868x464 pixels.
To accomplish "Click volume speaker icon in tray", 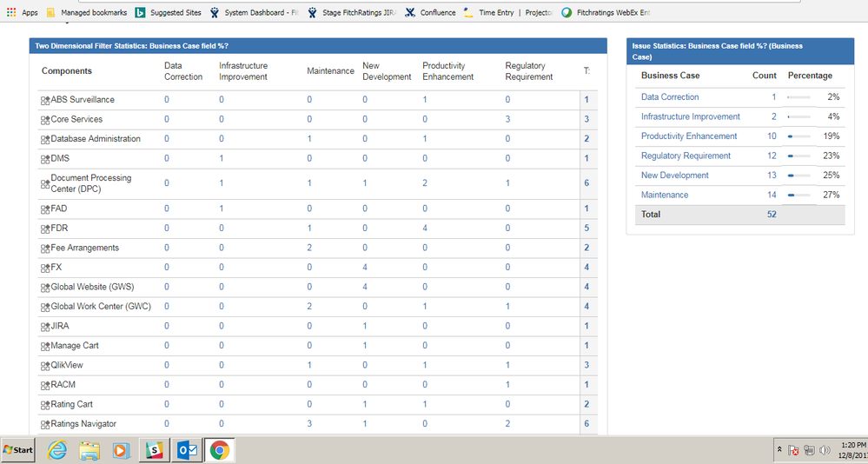I will pyautogui.click(x=825, y=449).
